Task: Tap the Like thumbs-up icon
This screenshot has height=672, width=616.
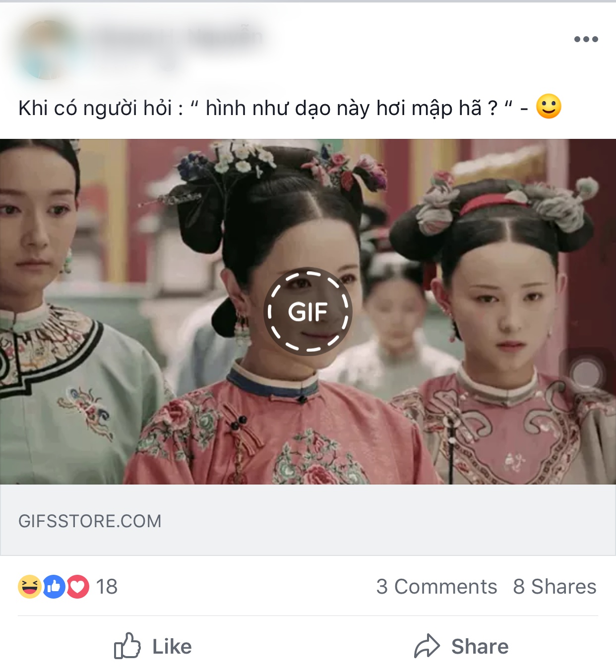Action: point(127,646)
